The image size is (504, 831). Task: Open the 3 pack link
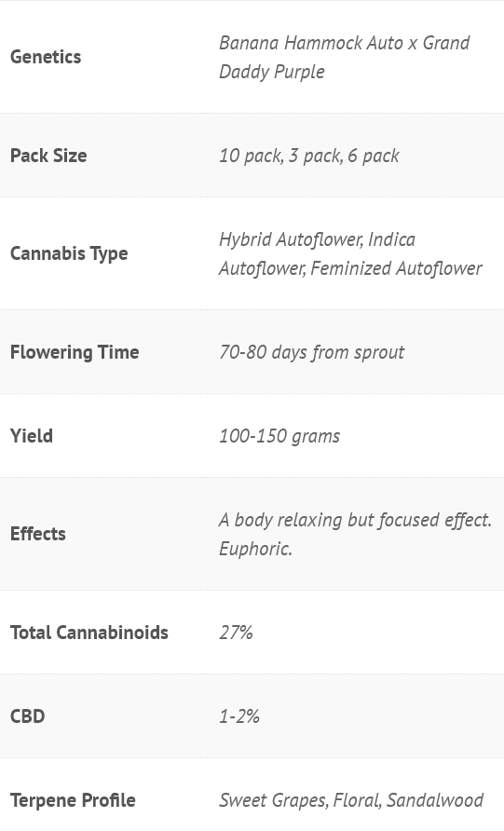[x=315, y=156]
